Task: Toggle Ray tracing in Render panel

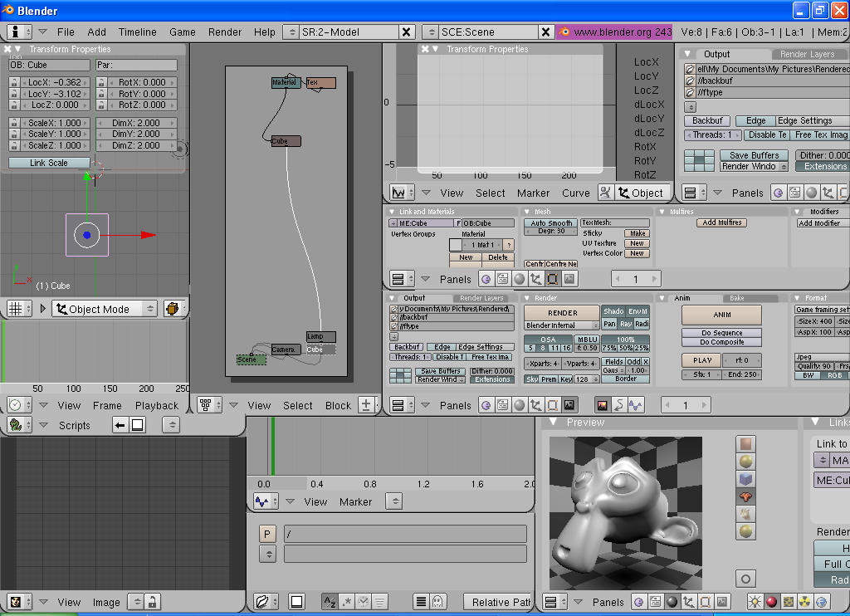Action: click(x=625, y=324)
